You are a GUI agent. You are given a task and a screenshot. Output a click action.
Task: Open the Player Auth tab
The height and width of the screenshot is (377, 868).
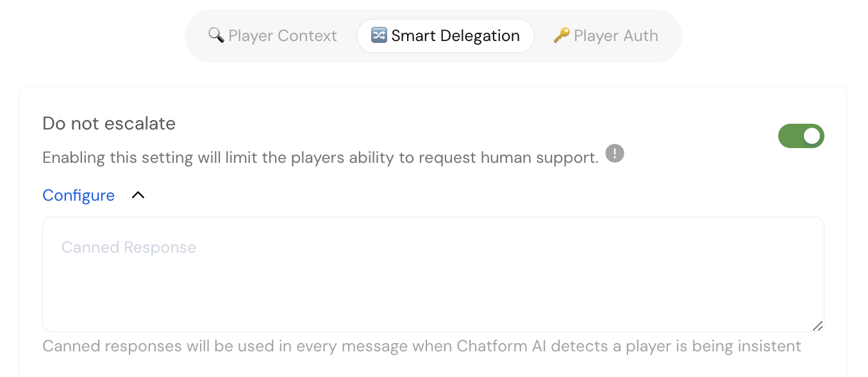point(606,35)
